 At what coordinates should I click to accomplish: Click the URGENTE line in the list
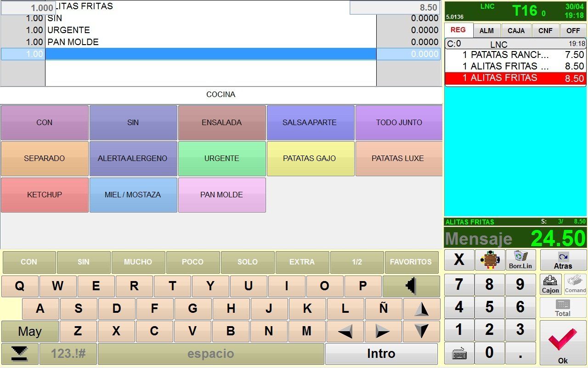(220, 30)
